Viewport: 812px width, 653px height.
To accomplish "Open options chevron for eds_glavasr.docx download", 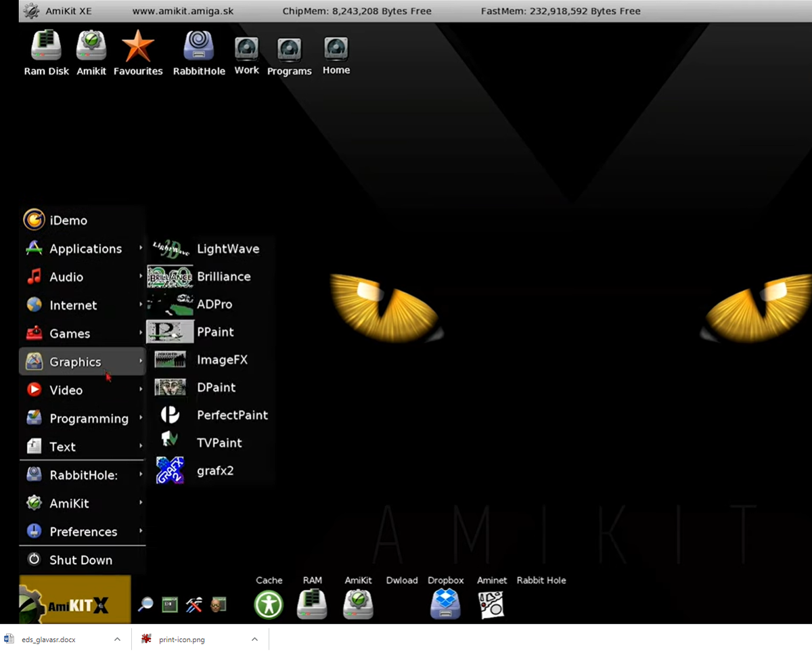I will point(117,639).
